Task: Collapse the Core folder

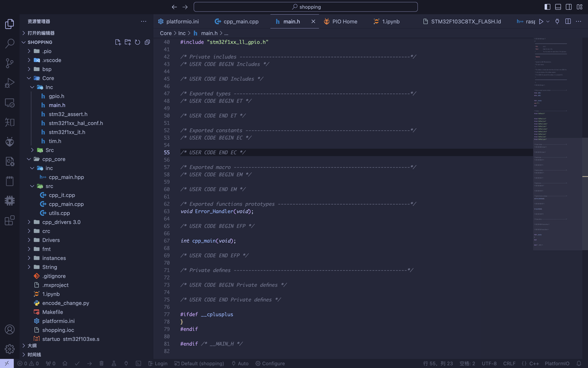Action: coord(48,78)
